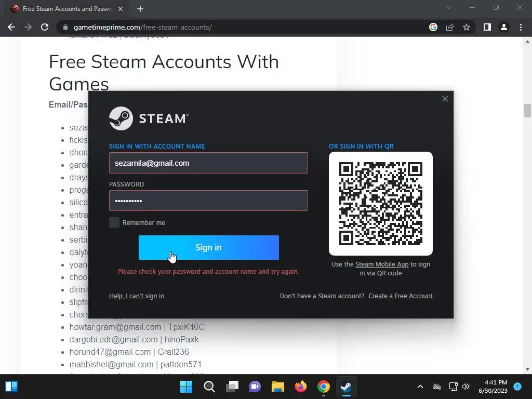Reload the page with the refresh icon
The image size is (532, 399).
point(45,27)
